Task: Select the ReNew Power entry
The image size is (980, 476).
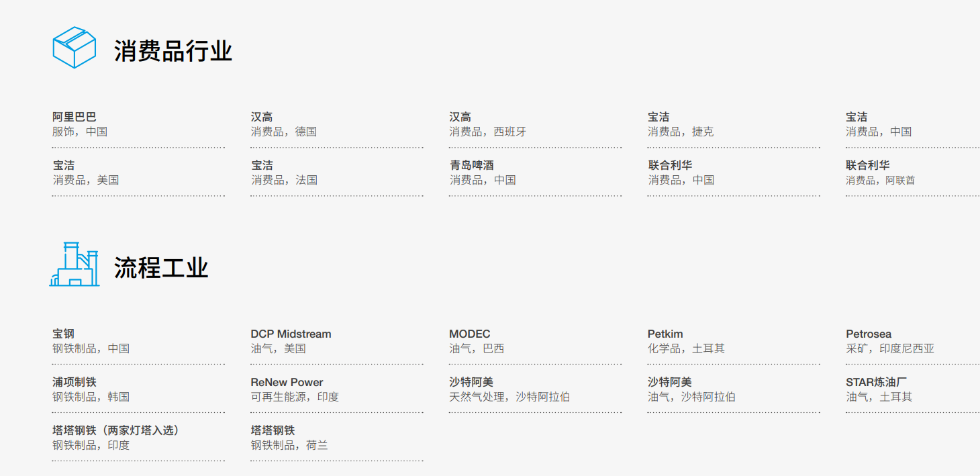Action: (287, 382)
